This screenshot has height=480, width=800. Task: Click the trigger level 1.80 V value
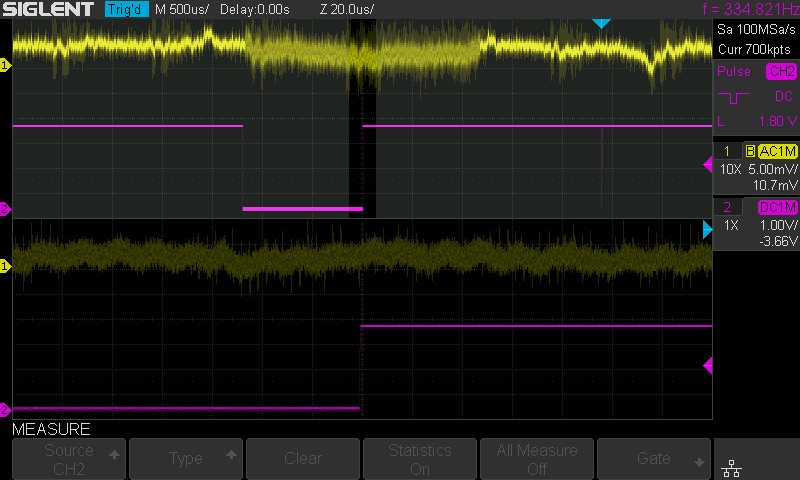(x=777, y=121)
